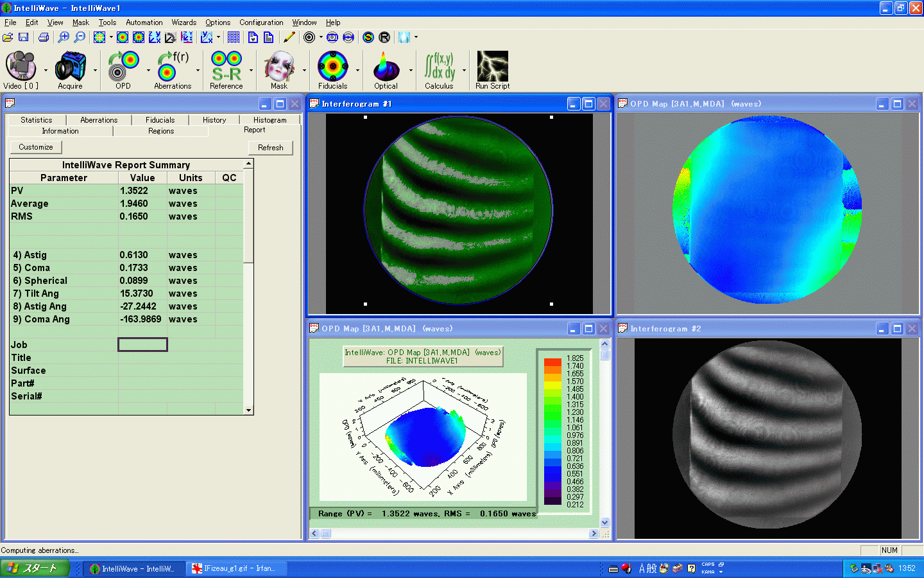Expand the Aberrations dropdown arrow
The width and height of the screenshot is (924, 578).
tap(198, 71)
